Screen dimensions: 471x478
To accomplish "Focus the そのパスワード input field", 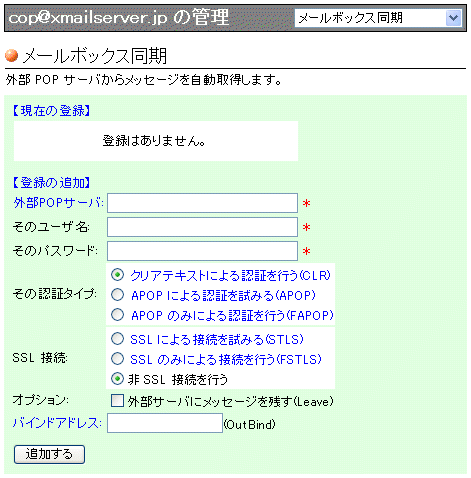I will pos(202,251).
